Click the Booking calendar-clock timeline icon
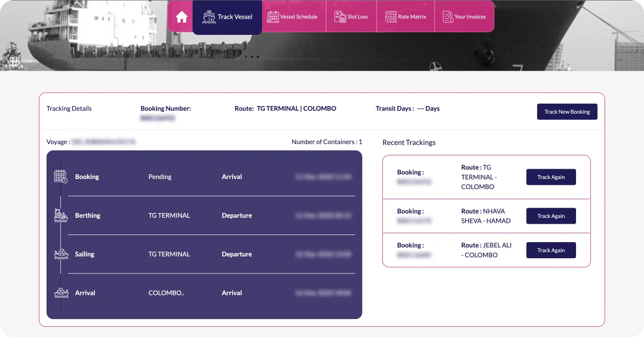644x337 pixels. coord(61,176)
